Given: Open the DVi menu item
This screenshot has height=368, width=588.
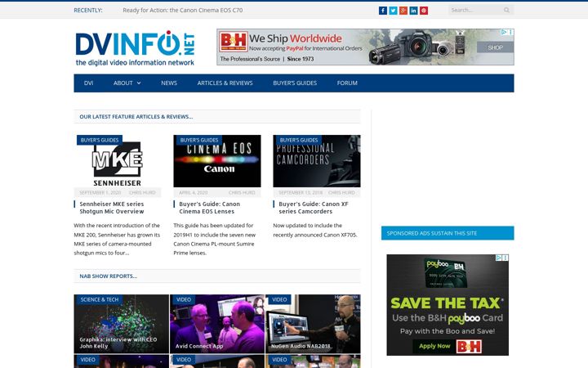Looking at the screenshot, I should tap(88, 83).
